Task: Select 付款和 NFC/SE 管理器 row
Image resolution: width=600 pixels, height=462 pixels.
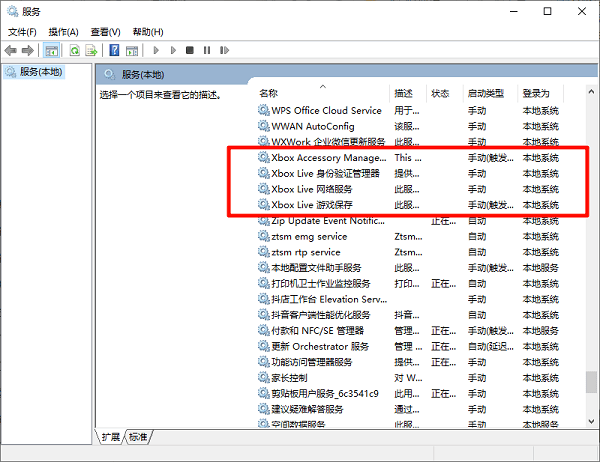Action: [409, 331]
